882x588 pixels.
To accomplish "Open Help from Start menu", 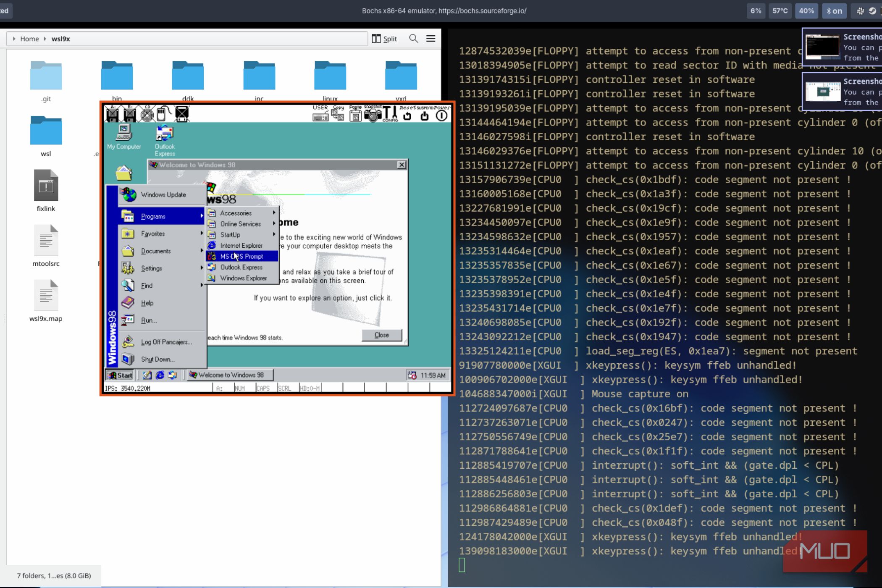I will click(163, 303).
